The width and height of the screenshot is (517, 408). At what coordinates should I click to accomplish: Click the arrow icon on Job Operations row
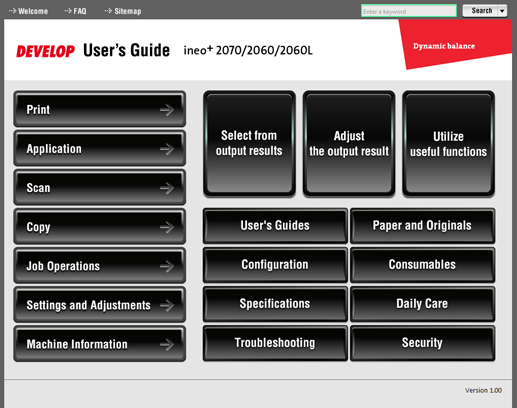coord(167,266)
